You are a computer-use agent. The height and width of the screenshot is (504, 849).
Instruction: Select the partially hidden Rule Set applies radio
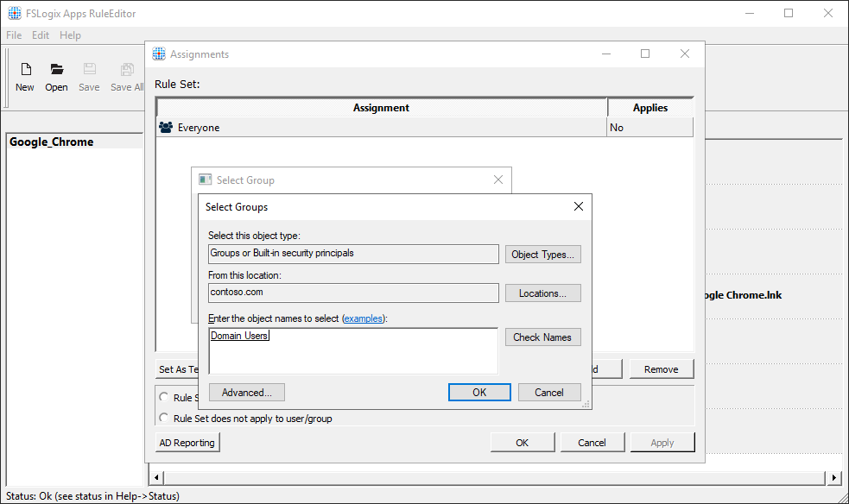(x=163, y=397)
